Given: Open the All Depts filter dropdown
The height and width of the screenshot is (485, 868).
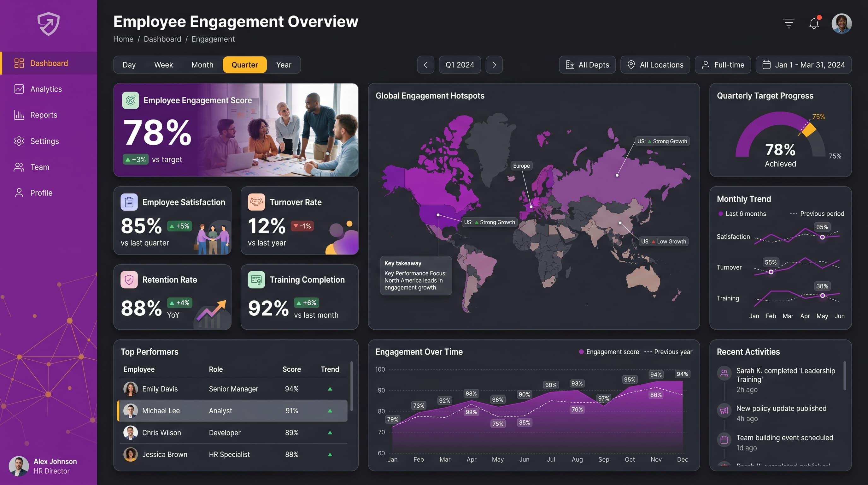Looking at the screenshot, I should point(587,65).
